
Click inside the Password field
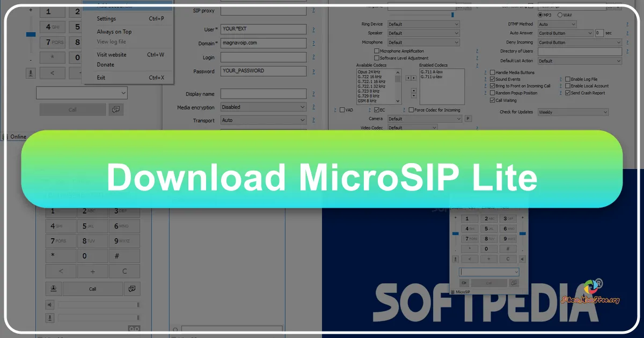point(263,70)
